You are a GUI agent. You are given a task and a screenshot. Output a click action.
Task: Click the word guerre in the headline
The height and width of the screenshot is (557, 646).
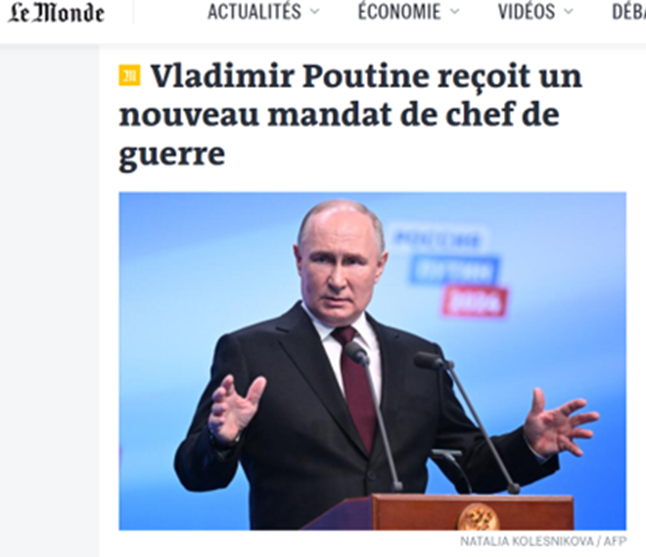172,156
